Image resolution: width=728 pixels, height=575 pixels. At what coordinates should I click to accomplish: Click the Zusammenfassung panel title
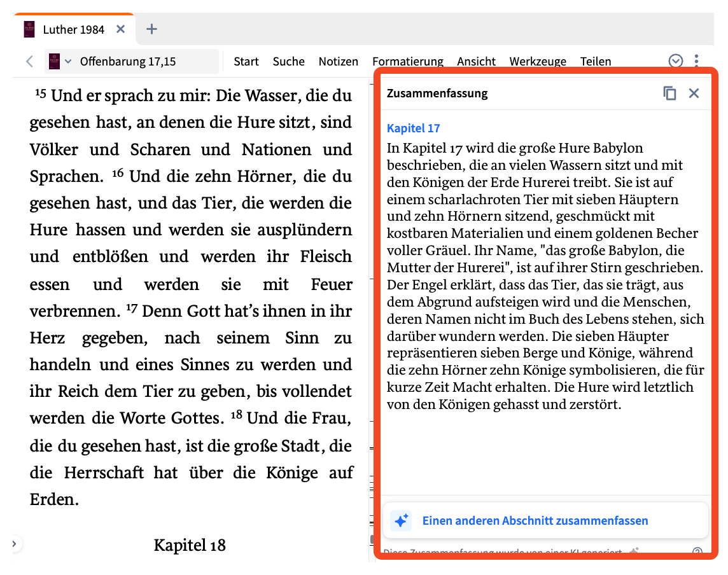coord(437,94)
